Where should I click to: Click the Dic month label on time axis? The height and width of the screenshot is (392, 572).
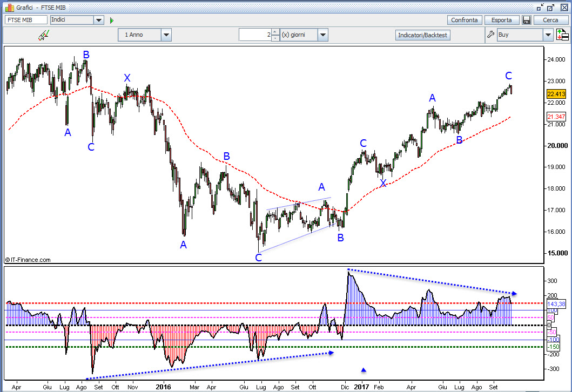pyautogui.click(x=345, y=387)
